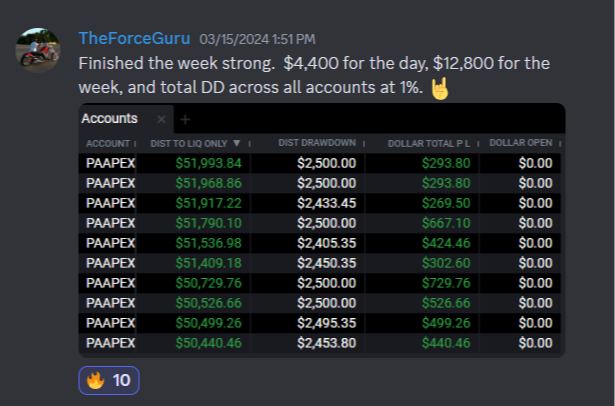Toggle the sort arrow beside DIST TO LIQ ONLY
The image size is (615, 406).
(x=237, y=143)
